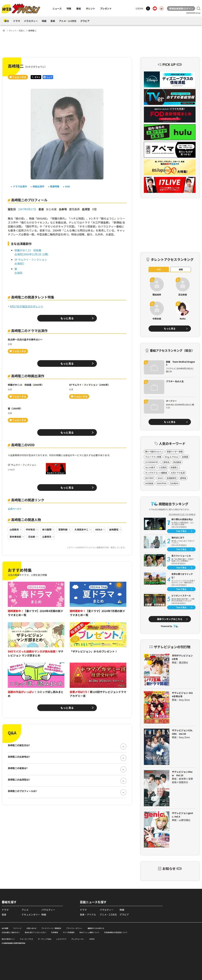Click RaMu's avatar in talent ranking
Image resolution: width=202 pixels, height=980 pixels.
tap(183, 309)
